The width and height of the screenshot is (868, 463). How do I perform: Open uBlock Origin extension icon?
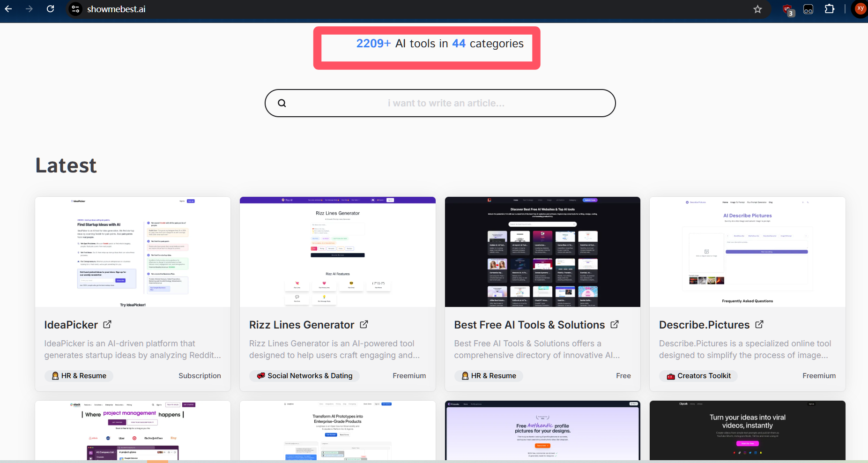click(788, 9)
